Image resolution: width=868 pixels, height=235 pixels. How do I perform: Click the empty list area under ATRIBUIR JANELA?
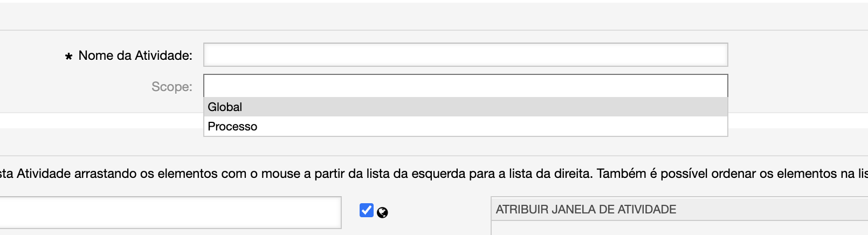679,228
